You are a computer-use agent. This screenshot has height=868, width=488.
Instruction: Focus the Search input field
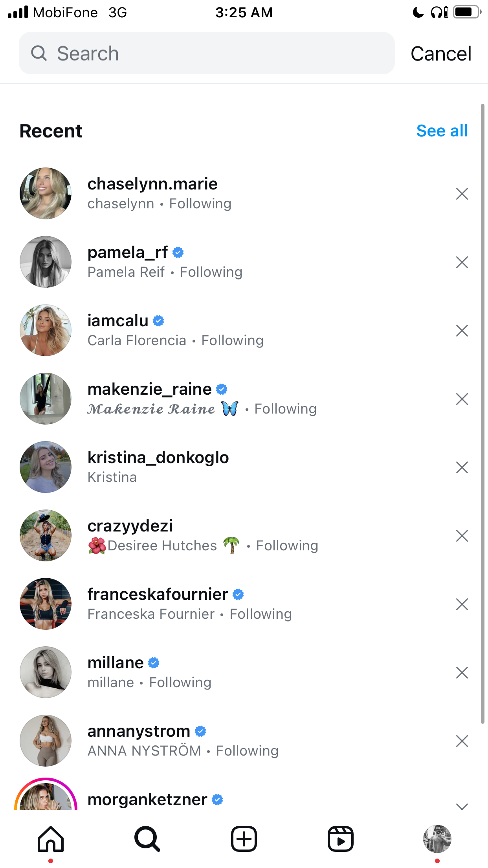click(x=207, y=53)
